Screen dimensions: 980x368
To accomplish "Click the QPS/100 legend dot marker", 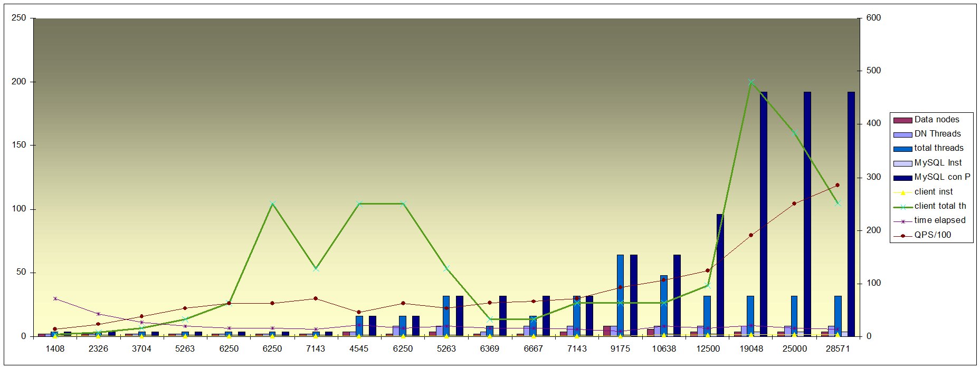I will tap(902, 236).
